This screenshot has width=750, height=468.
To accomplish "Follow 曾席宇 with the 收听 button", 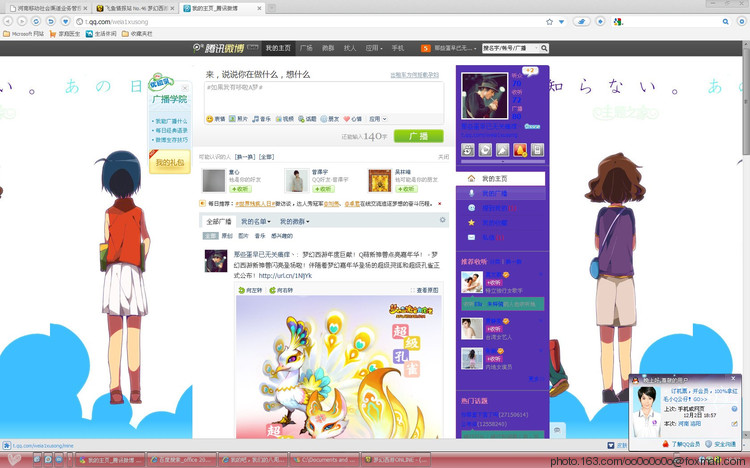I will pos(322,189).
